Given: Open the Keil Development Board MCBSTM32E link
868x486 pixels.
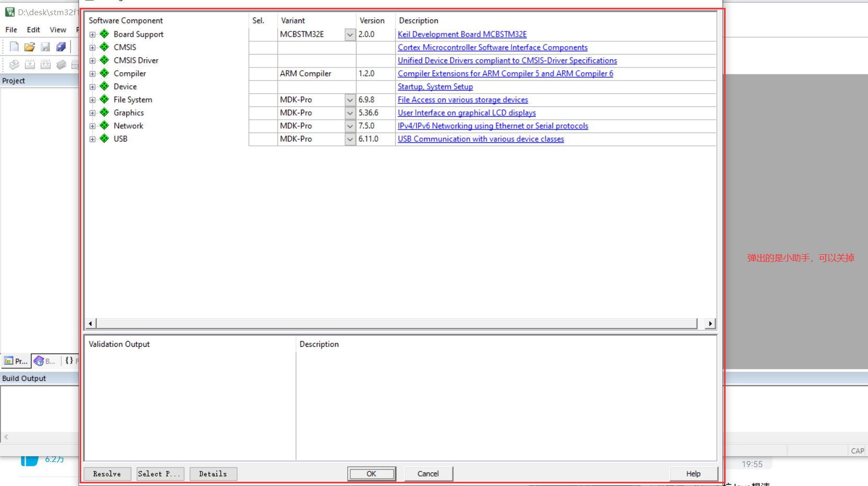Looking at the screenshot, I should pos(462,34).
